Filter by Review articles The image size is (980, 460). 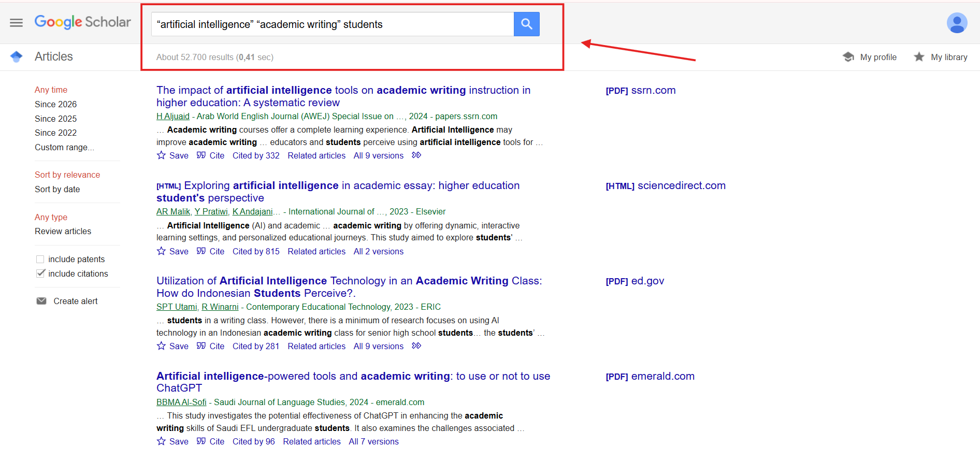pos(63,231)
